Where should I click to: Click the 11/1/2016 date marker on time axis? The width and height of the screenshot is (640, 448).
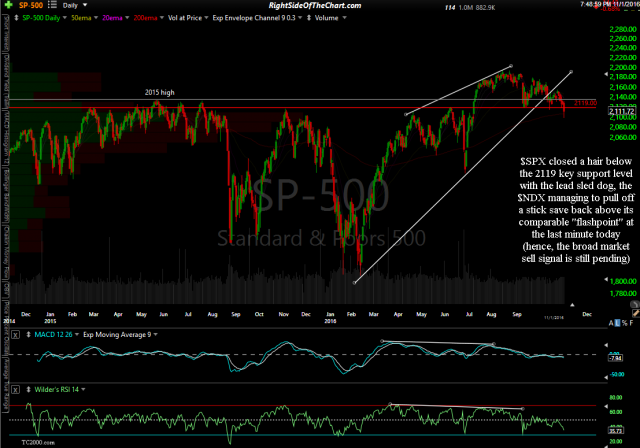[554, 317]
